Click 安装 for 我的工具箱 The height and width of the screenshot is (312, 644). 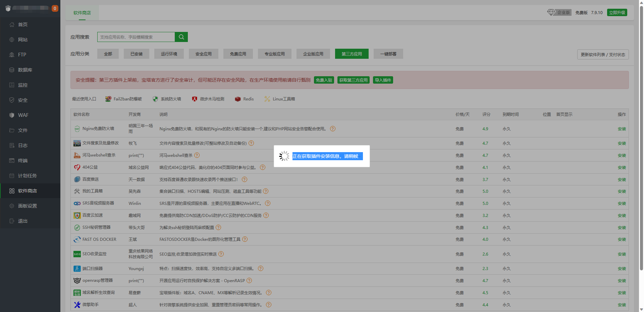point(622,191)
